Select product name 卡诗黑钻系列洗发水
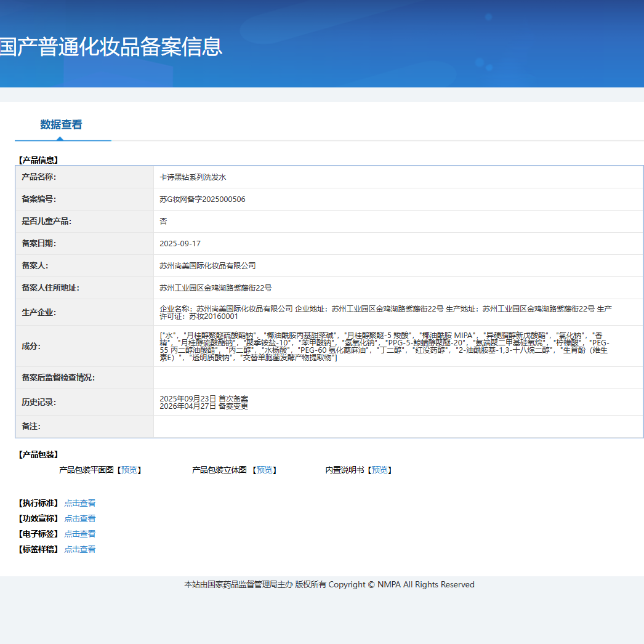644x644 pixels. (193, 177)
